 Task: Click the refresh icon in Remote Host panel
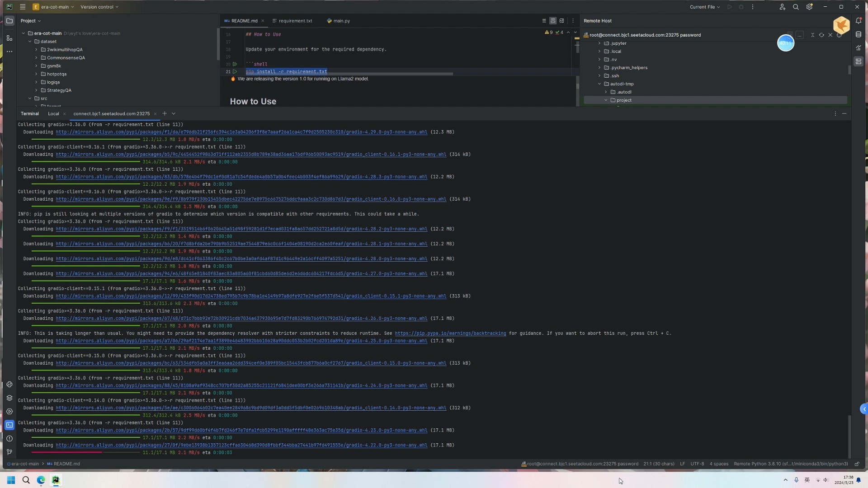[821, 35]
